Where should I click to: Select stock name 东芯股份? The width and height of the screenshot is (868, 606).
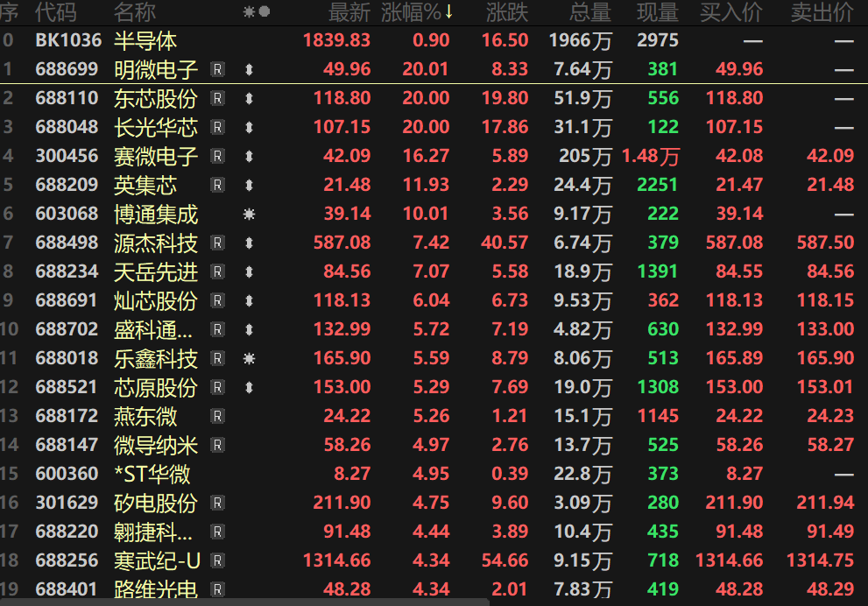(156, 98)
